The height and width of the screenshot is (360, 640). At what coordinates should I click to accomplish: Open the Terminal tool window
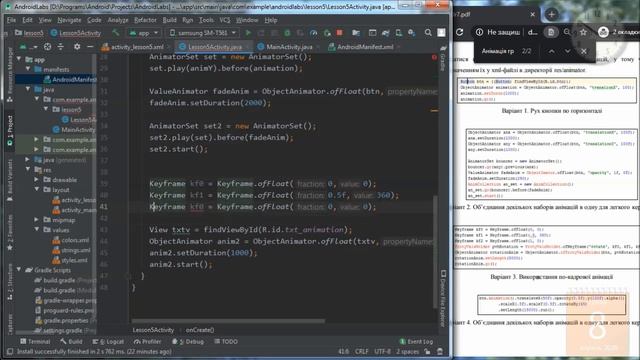tap(35, 342)
